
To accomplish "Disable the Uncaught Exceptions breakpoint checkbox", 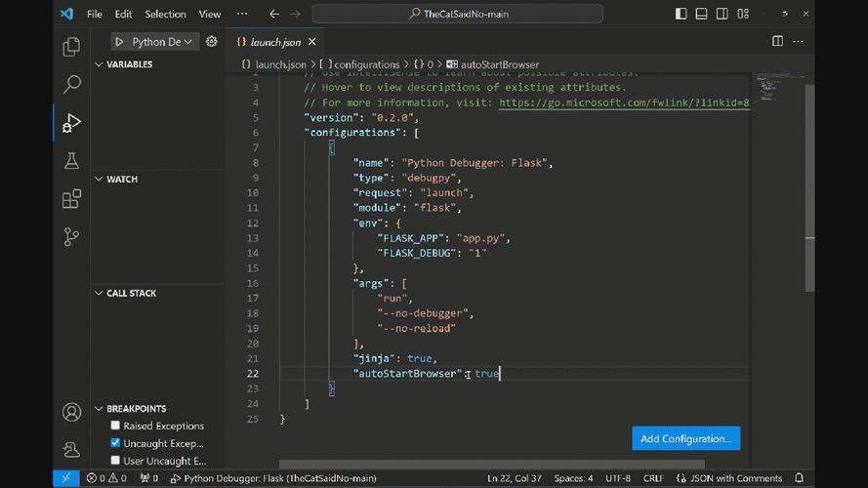I will pos(115,443).
